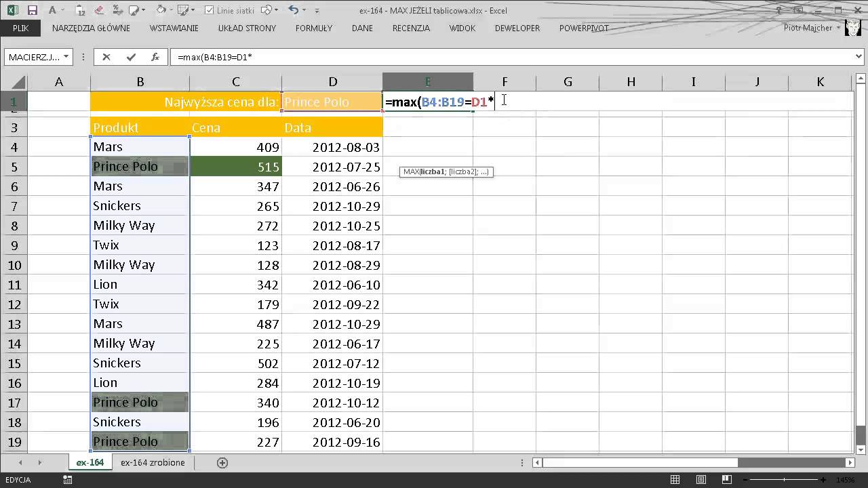868x488 pixels.
Task: Click the eraser clear-formatting icon
Action: (x=99, y=10)
